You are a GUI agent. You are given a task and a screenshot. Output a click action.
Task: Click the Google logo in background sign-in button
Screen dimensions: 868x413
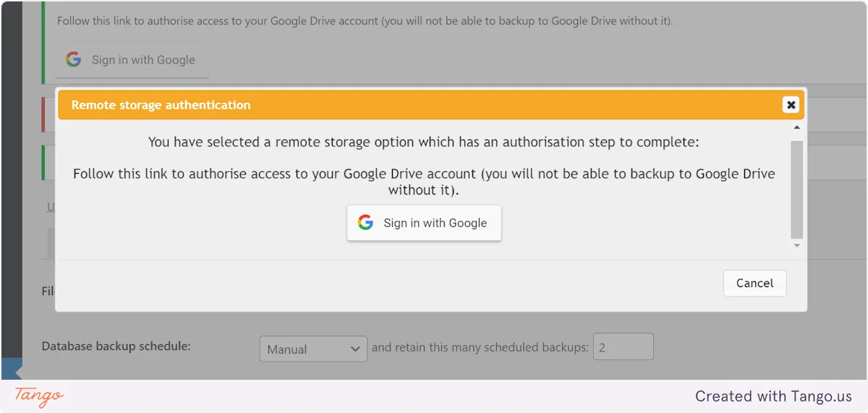[x=73, y=59]
